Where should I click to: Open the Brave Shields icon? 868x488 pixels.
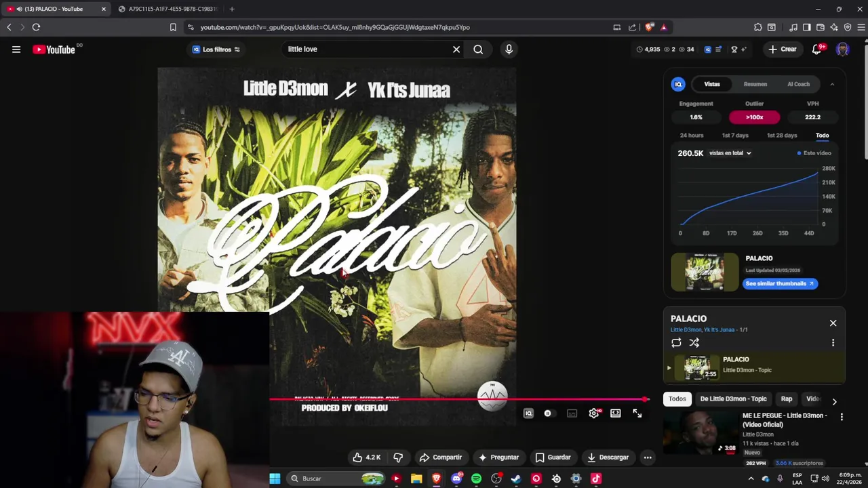click(649, 27)
